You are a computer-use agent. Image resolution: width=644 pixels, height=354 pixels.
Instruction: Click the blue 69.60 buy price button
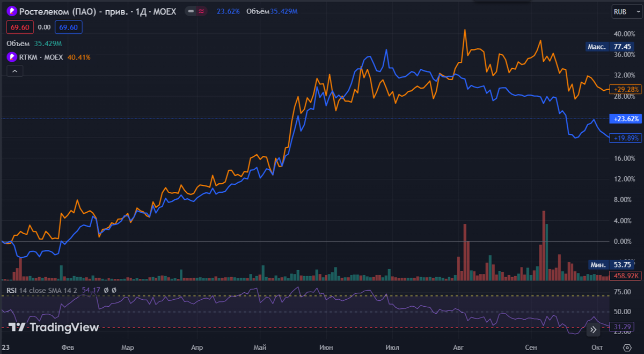(x=68, y=27)
